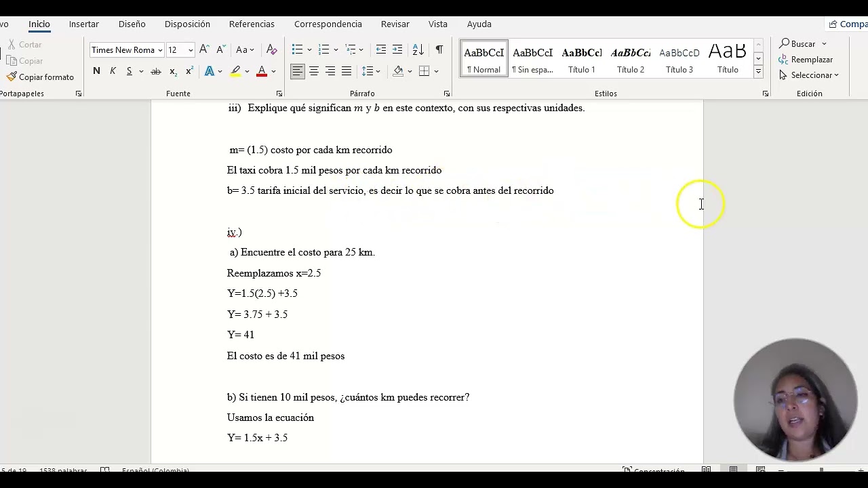Apply strikethrough formatting
868x488 pixels.
point(156,71)
